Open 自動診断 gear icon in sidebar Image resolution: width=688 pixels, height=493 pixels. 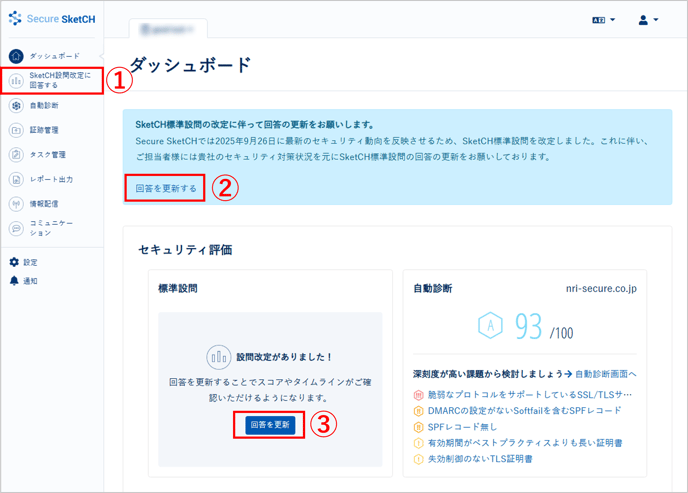[16, 106]
